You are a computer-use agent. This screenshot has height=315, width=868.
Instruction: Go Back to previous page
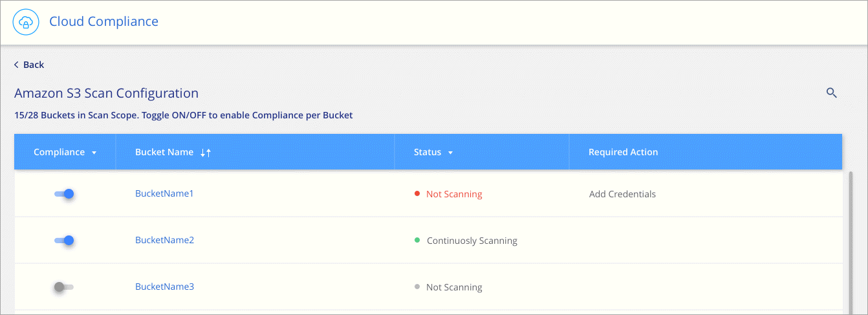click(x=29, y=65)
